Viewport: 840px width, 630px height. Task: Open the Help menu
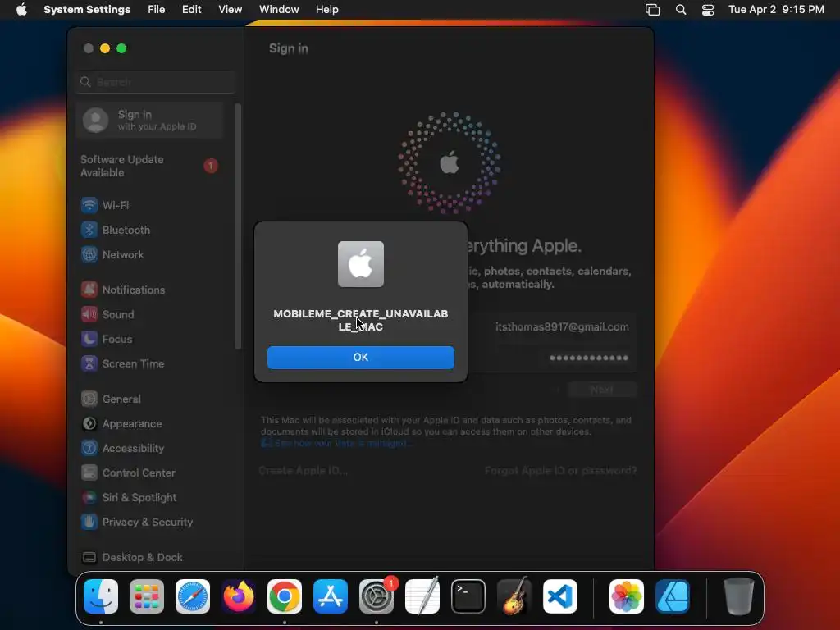click(326, 10)
